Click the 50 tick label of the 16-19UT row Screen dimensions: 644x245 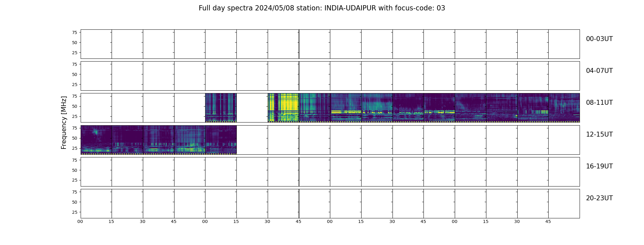pyautogui.click(x=75, y=170)
